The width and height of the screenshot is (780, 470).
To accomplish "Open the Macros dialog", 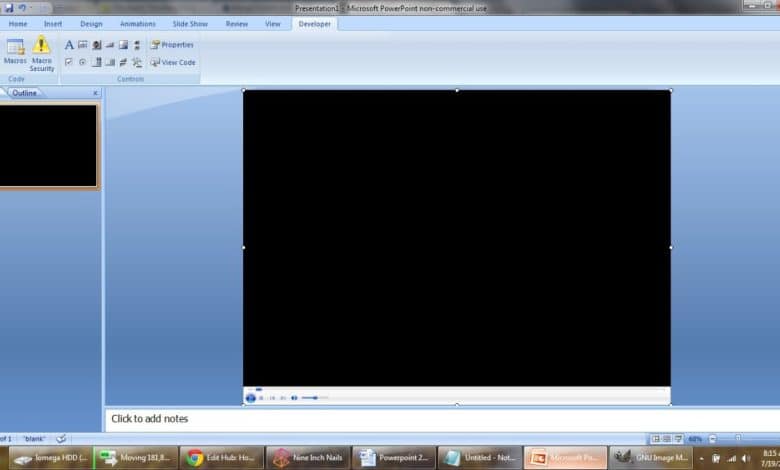I will 15,51.
